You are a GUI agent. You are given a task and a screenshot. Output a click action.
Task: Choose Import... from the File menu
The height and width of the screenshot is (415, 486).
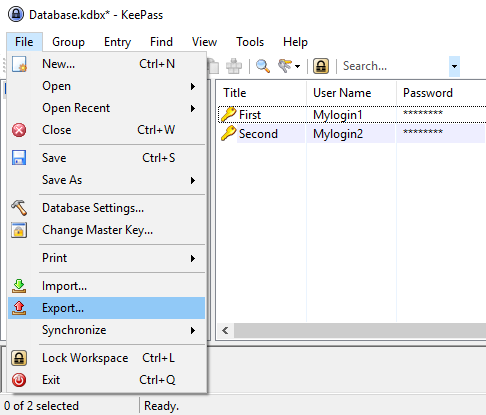[x=107, y=286]
